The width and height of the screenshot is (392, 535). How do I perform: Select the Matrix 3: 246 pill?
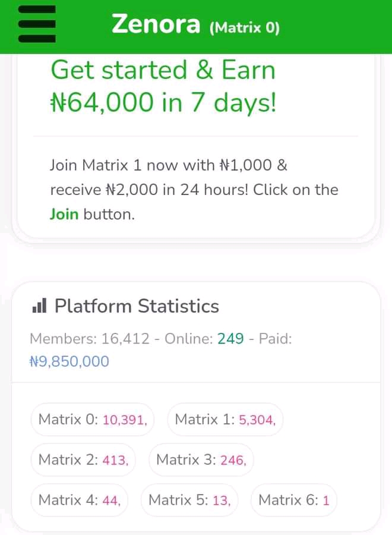(x=201, y=460)
